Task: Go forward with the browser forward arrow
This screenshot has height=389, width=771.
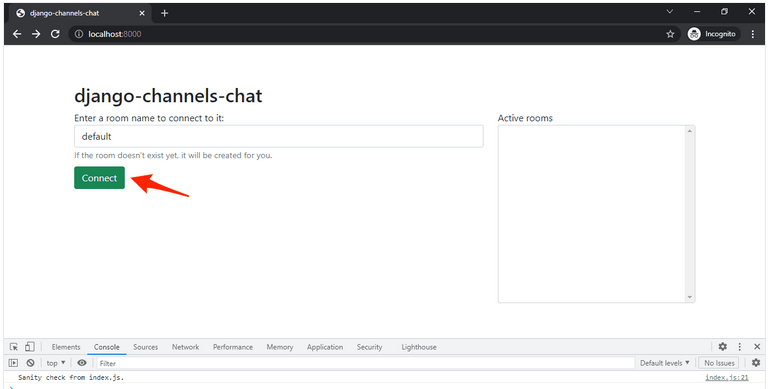Action: point(36,34)
